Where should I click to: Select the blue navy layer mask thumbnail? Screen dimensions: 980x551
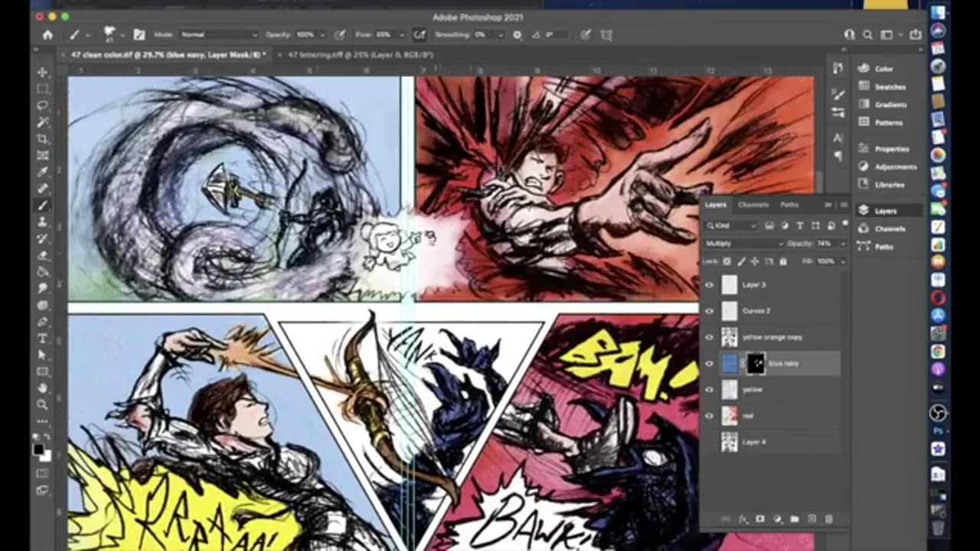pos(756,364)
